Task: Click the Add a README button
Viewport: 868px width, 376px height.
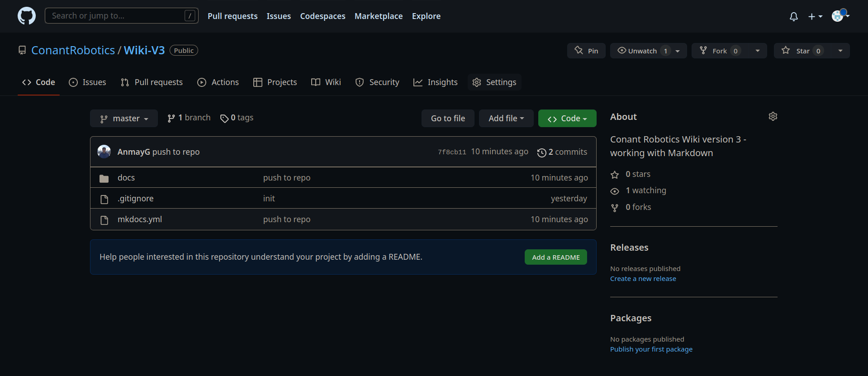Action: point(555,257)
